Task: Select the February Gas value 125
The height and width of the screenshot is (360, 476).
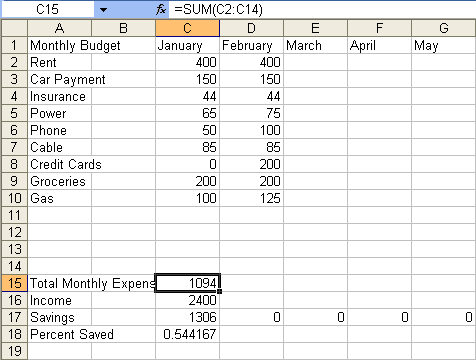Action: (251, 198)
